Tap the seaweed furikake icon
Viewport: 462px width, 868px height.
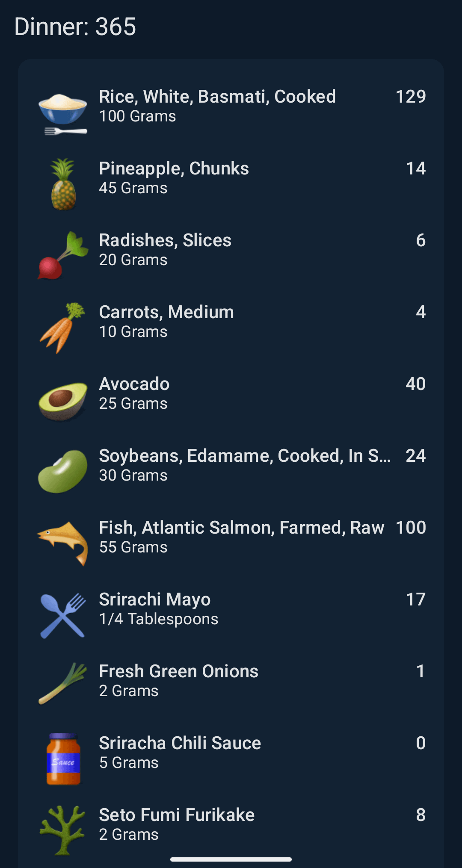click(63, 830)
